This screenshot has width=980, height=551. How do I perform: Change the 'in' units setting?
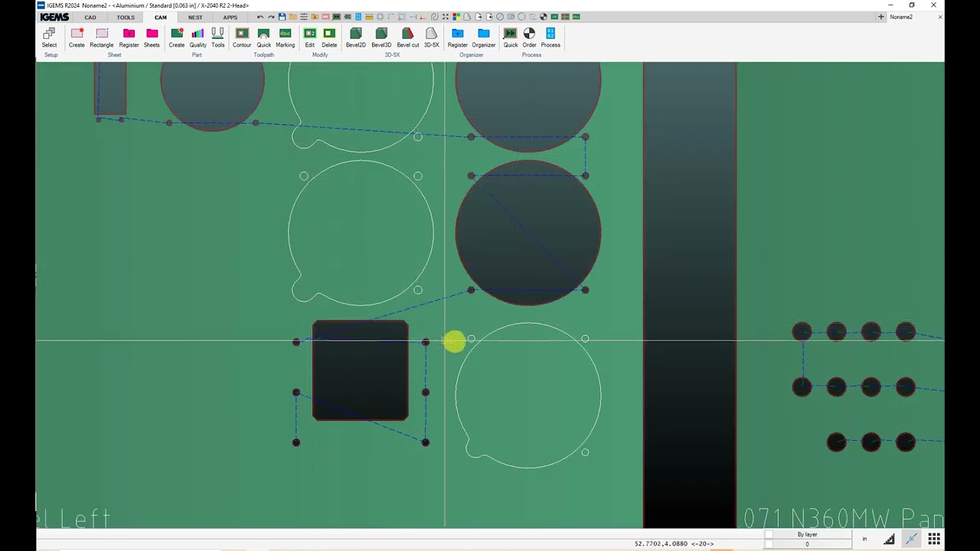click(x=864, y=540)
